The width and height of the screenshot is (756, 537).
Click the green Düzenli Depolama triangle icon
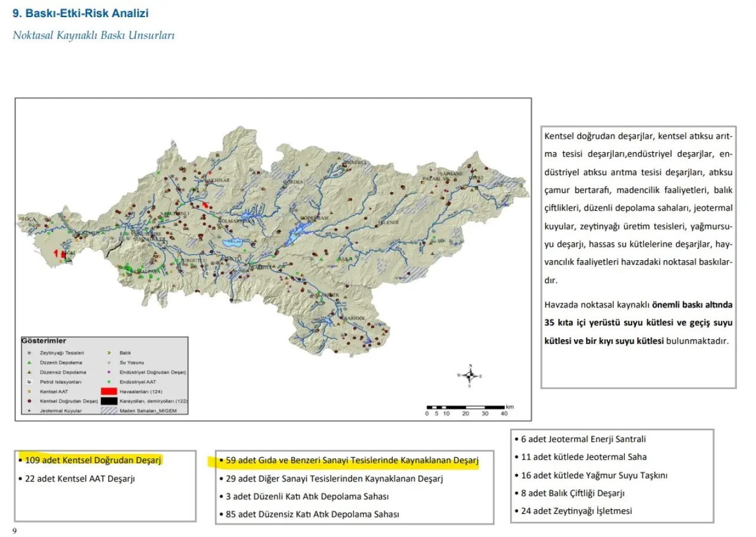(x=30, y=362)
